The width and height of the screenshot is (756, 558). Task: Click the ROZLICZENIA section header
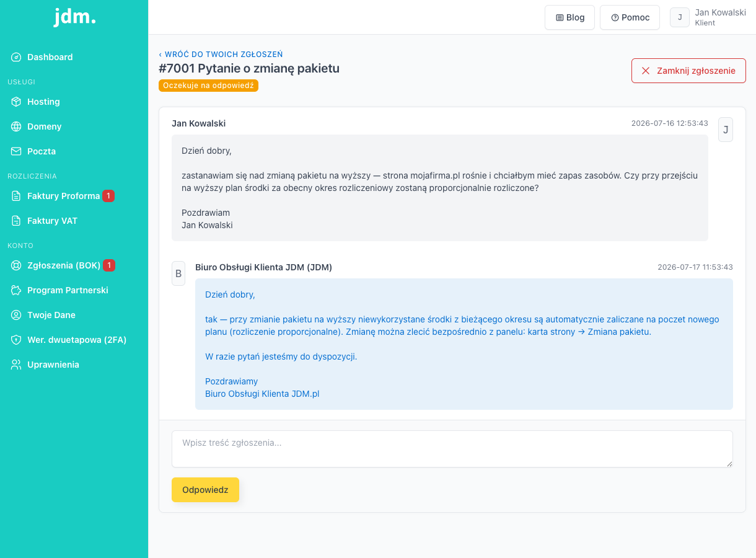coord(32,176)
